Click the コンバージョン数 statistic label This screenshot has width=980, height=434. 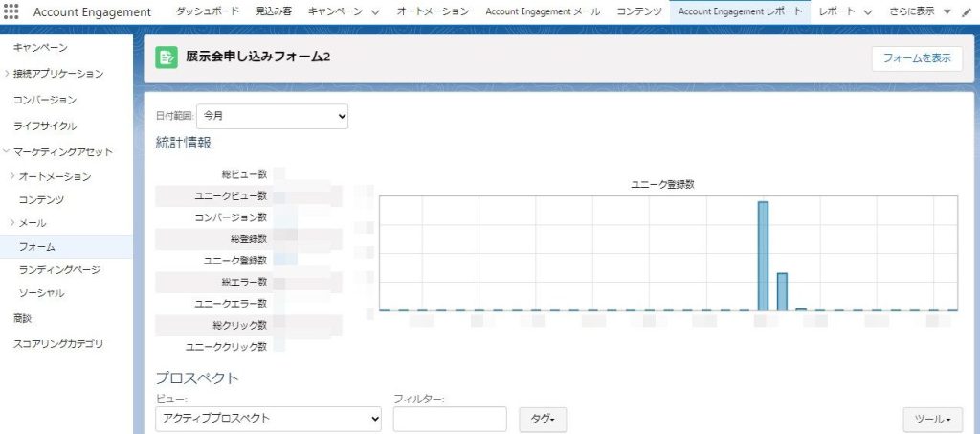[231, 217]
